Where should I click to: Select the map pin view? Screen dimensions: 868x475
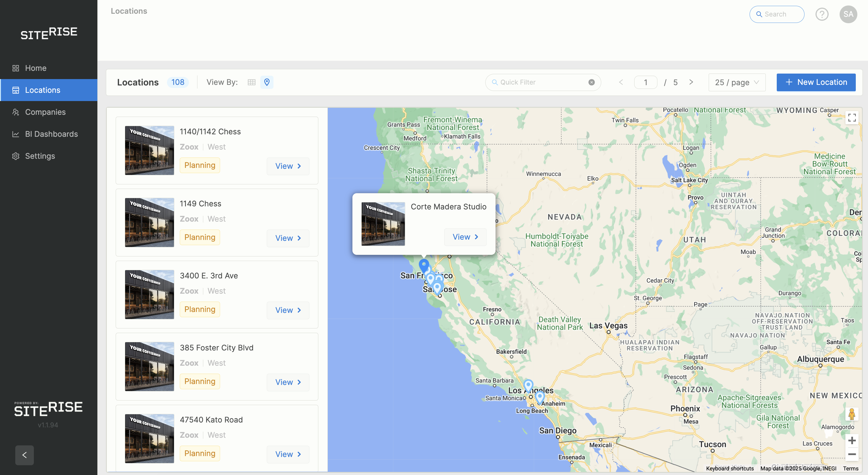(x=266, y=82)
